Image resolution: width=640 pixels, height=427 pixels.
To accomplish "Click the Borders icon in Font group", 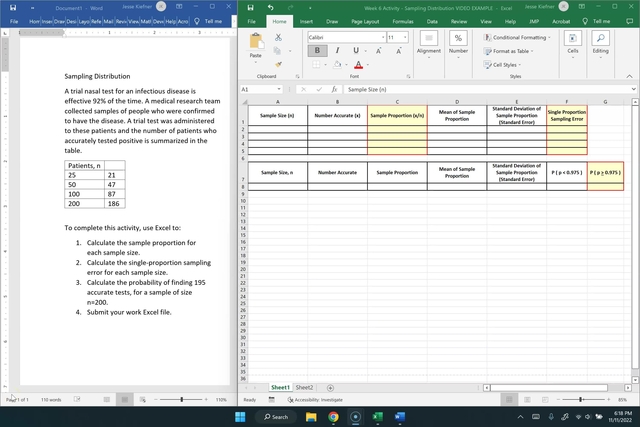I will [316, 64].
